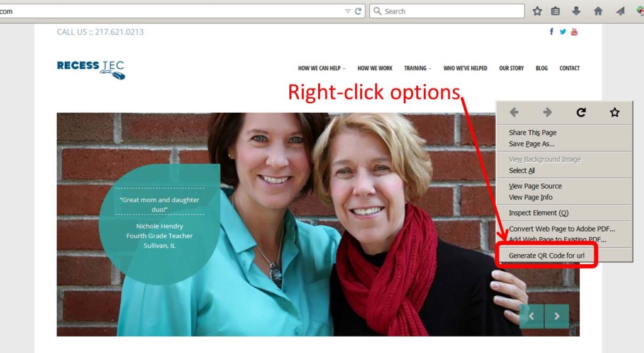644x353 pixels.
Task: Click the bookmark star in browser toolbar
Action: click(537, 11)
